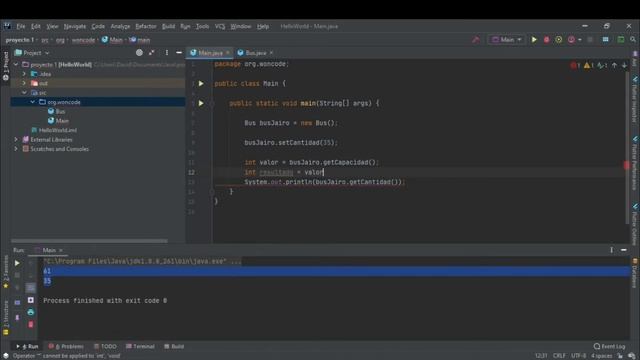Collapse the proyecto 1 root node
Screen dimensions: 640x360
16,64
